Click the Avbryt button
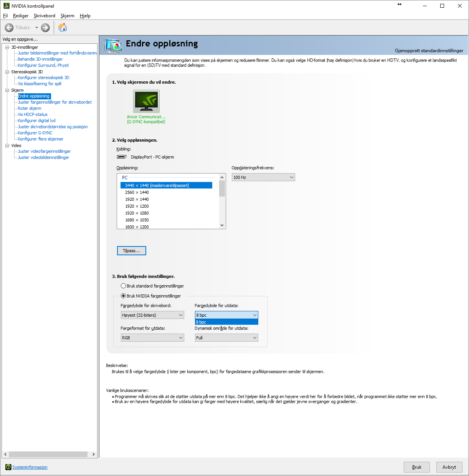 [x=449, y=467]
